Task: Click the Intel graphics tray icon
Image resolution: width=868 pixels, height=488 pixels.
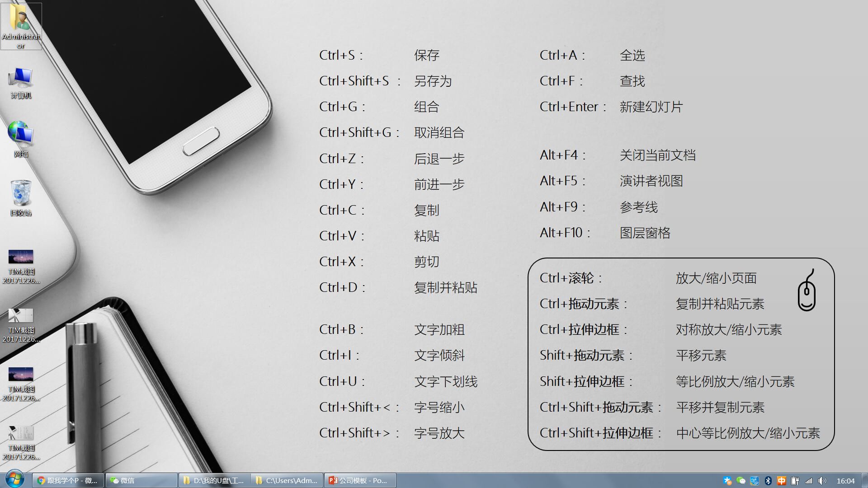Action: 754,481
